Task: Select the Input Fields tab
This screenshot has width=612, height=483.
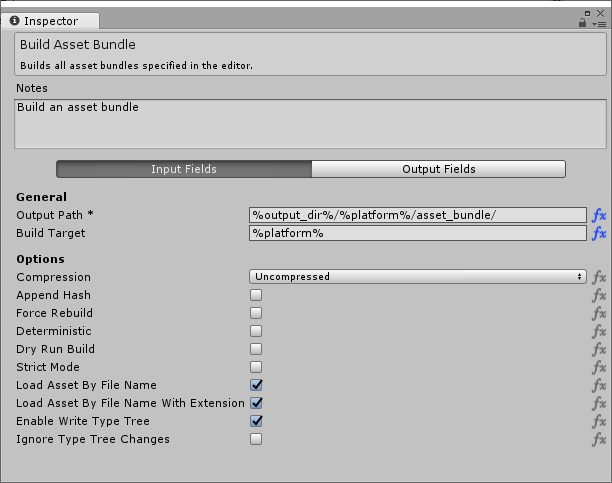Action: point(184,169)
